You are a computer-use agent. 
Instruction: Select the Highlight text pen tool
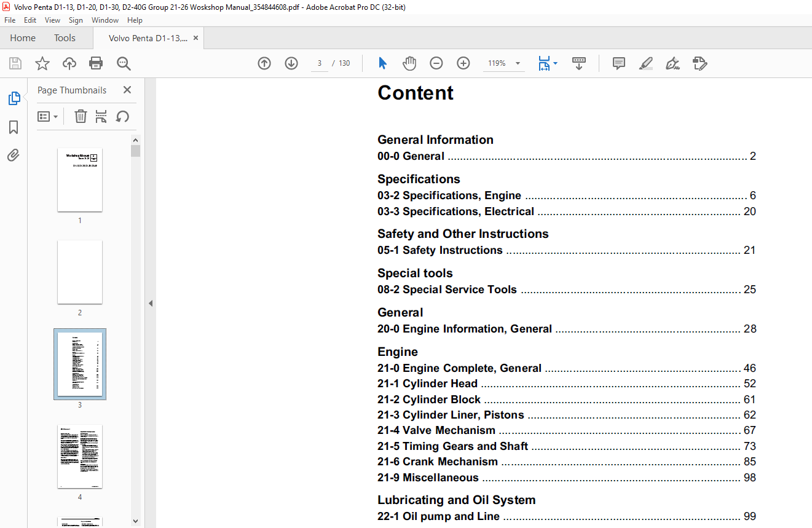coord(646,63)
